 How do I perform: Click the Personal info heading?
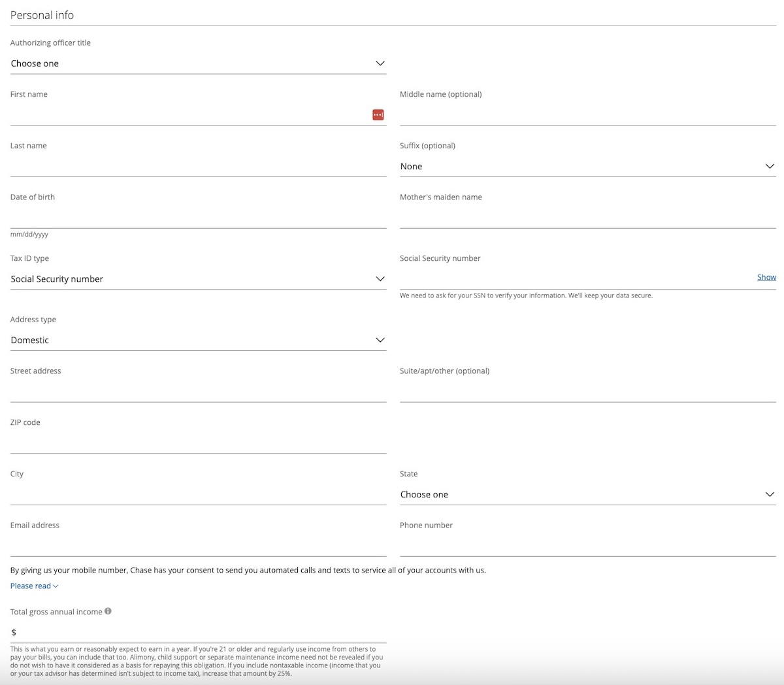pos(42,15)
